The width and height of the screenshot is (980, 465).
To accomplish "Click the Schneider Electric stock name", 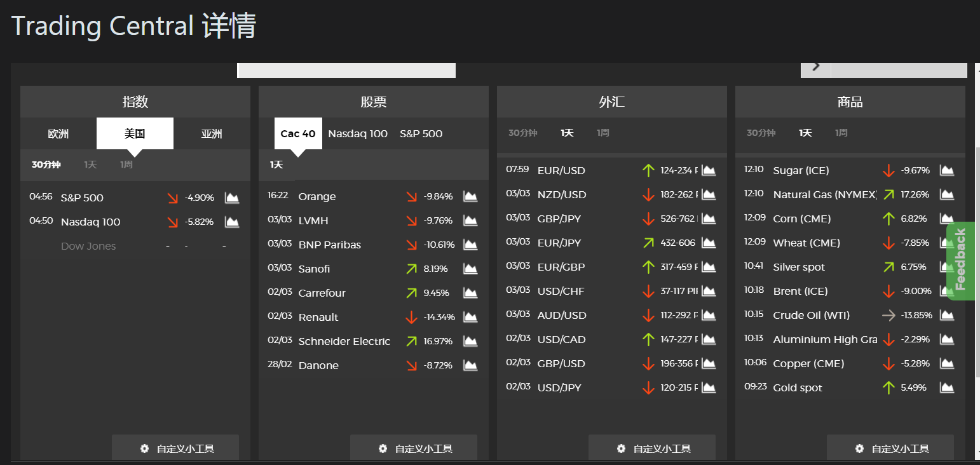I will pyautogui.click(x=344, y=341).
